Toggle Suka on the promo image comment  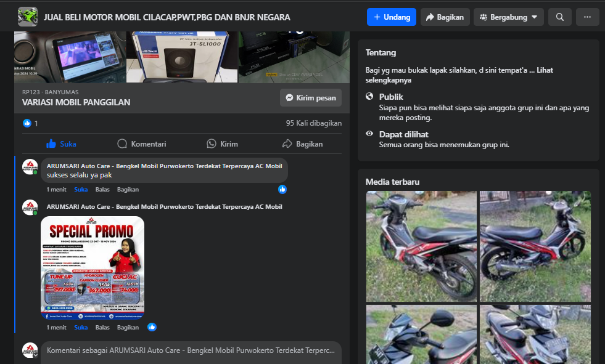[x=81, y=328]
